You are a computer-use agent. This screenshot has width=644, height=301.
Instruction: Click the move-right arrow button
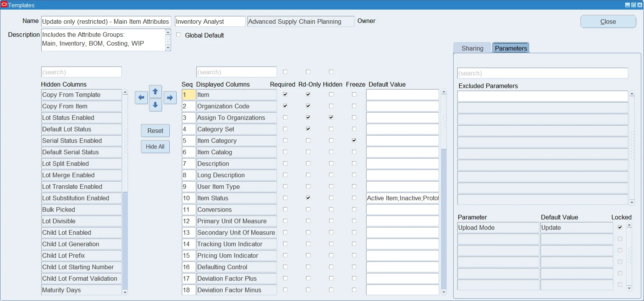pos(170,98)
